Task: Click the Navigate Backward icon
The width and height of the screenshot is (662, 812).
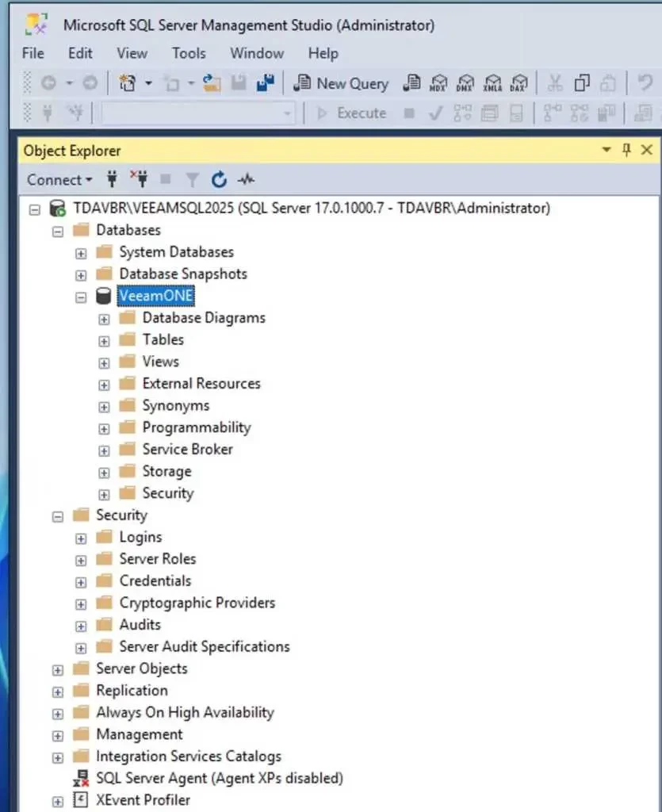Action: click(x=48, y=82)
